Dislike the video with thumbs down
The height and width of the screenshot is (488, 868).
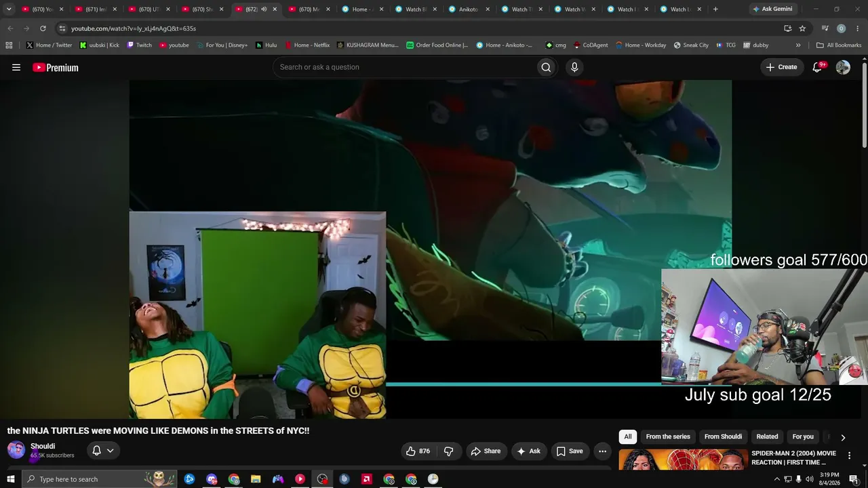448,451
